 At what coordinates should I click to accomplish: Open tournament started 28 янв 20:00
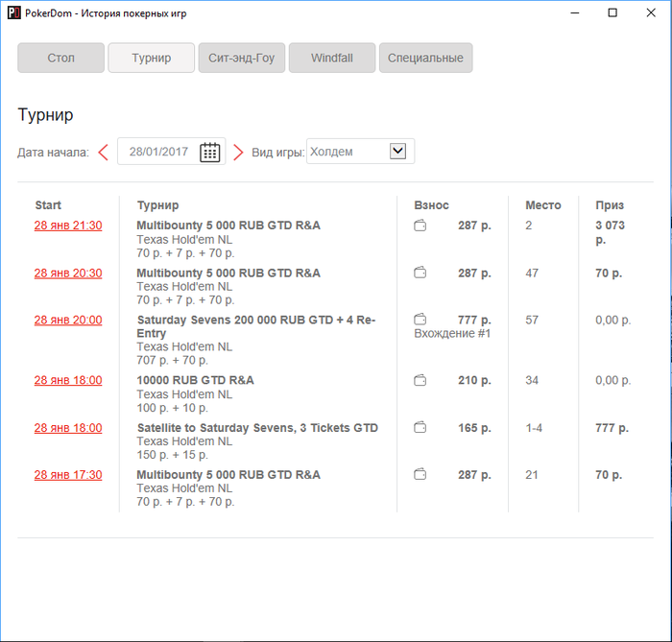point(68,321)
